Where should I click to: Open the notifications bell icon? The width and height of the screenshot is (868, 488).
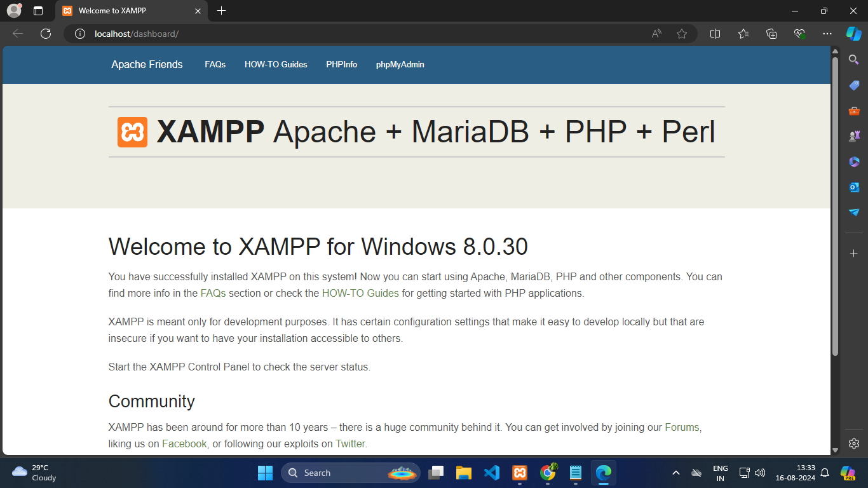[x=825, y=473]
